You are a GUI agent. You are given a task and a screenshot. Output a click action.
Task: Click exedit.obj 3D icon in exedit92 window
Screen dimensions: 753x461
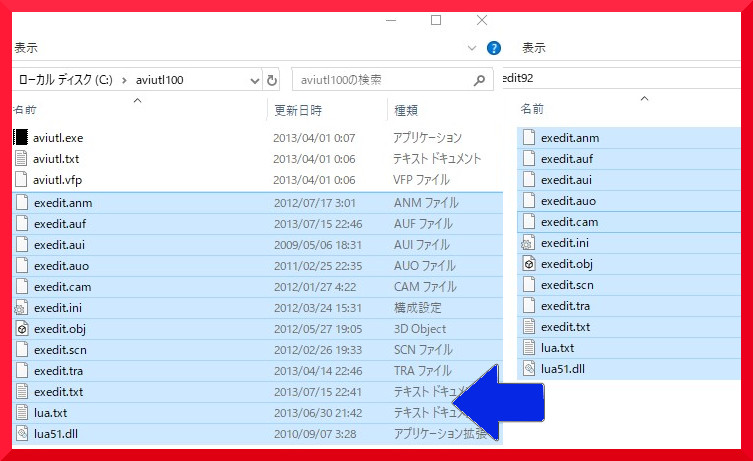[529, 264]
